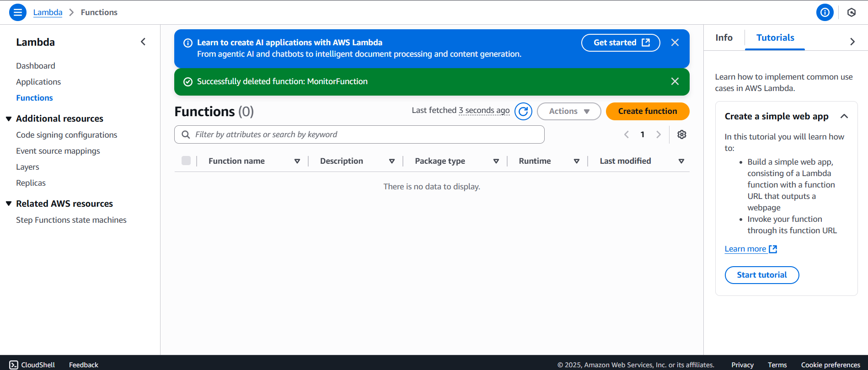Switch to the Info tab
The height and width of the screenshot is (370, 868).
coord(723,38)
